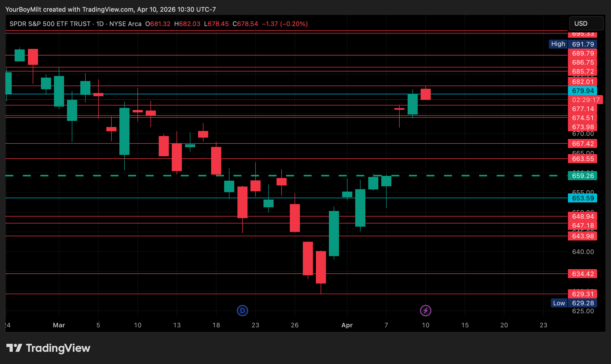Click the 02:29:17 countdown timer label
The width and height of the screenshot is (611, 364).
585,100
